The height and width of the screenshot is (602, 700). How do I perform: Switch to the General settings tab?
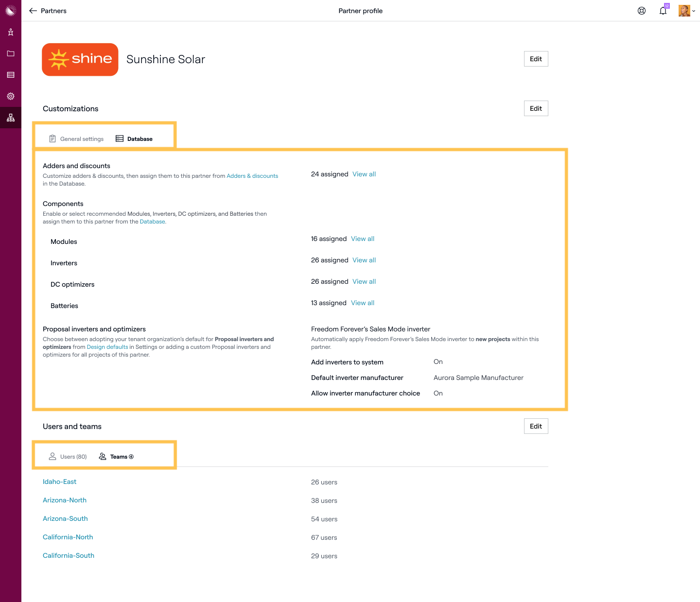click(x=77, y=139)
